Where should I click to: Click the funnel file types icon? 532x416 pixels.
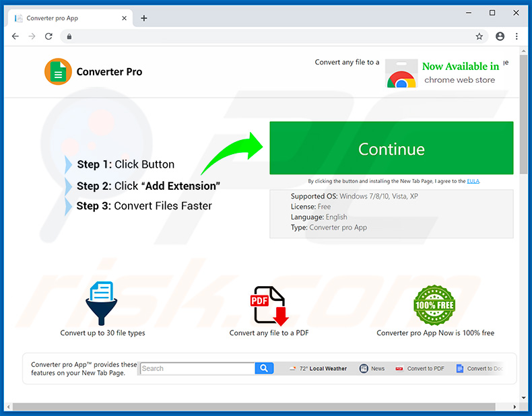coord(101,303)
